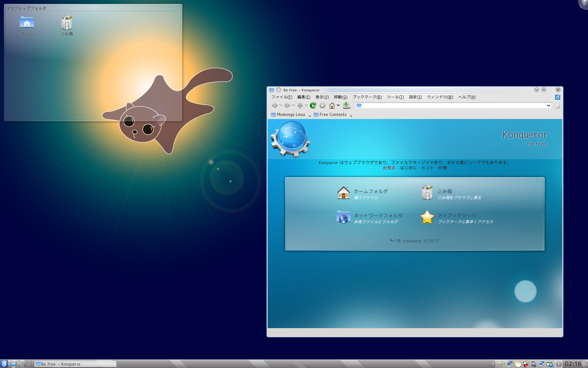The image size is (588, 368).
Task: Open the 設定(S) menu
Action: (x=416, y=97)
